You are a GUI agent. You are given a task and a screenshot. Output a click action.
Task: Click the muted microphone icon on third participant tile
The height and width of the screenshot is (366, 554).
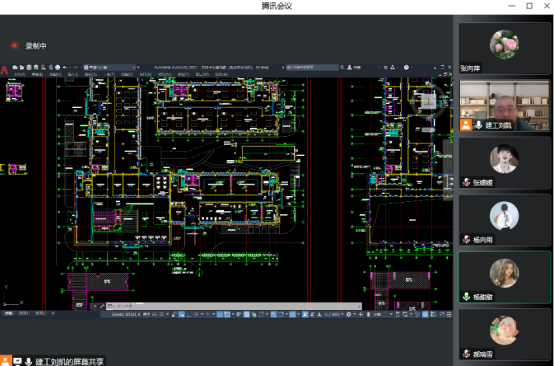pyautogui.click(x=466, y=182)
